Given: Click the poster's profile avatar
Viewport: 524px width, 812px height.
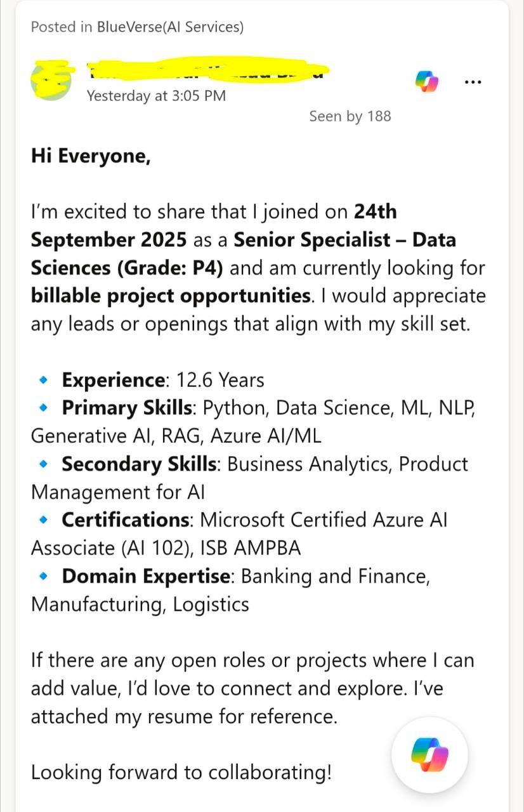Looking at the screenshot, I should [x=51, y=81].
